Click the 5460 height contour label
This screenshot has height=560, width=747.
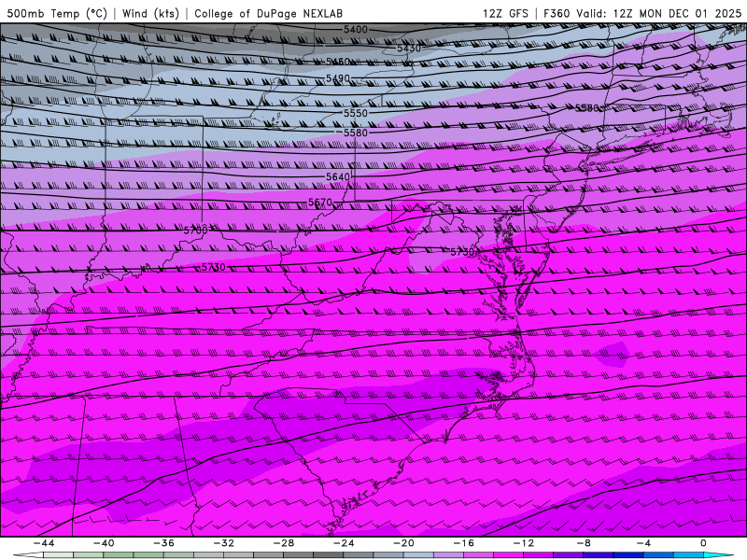[338, 62]
